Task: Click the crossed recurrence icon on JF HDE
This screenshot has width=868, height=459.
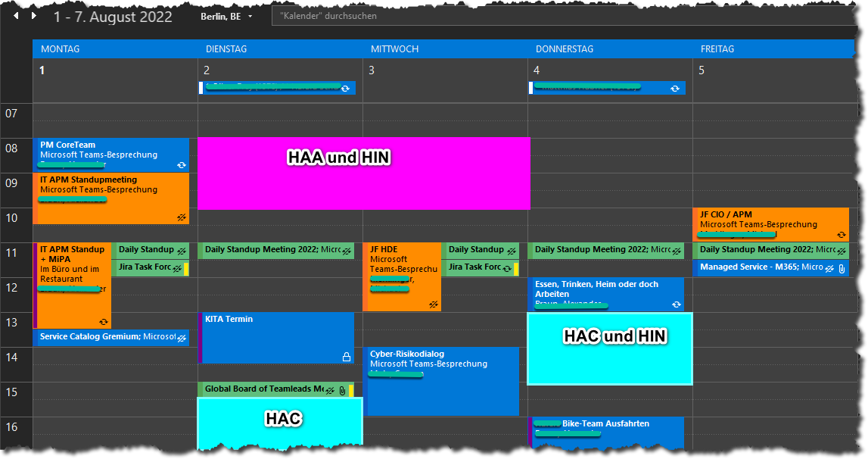Action: 434,304
